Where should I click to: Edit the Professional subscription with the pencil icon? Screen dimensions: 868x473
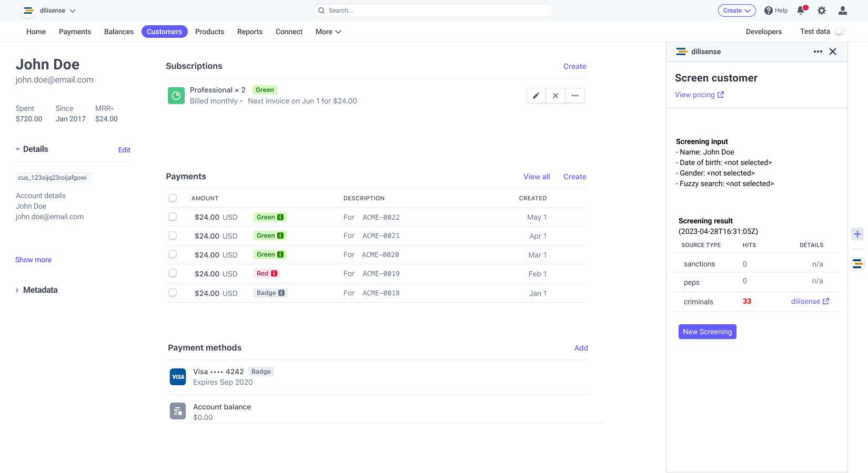[536, 96]
